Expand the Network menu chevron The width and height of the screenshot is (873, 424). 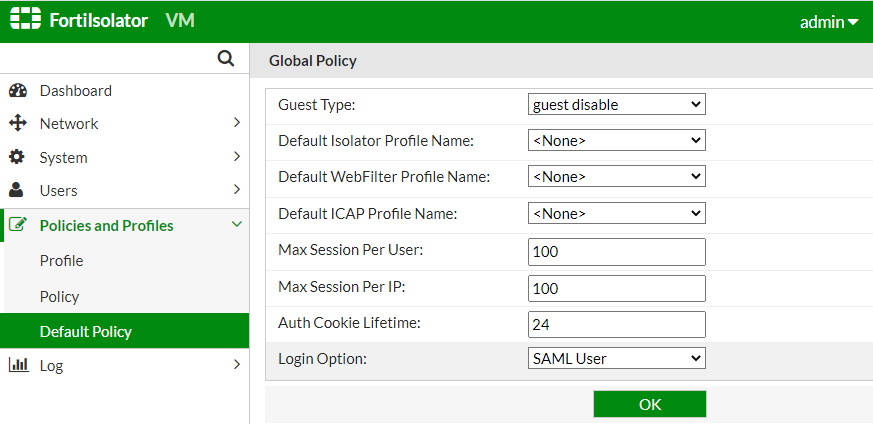coord(237,122)
